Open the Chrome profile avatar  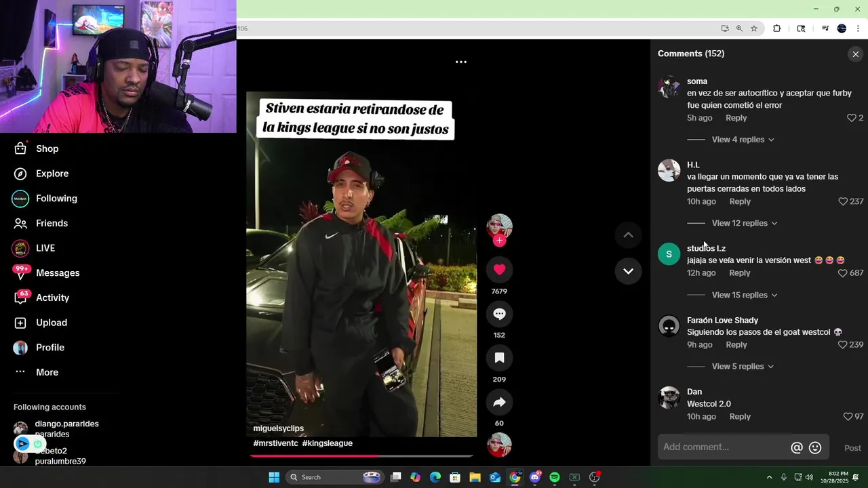click(x=842, y=28)
